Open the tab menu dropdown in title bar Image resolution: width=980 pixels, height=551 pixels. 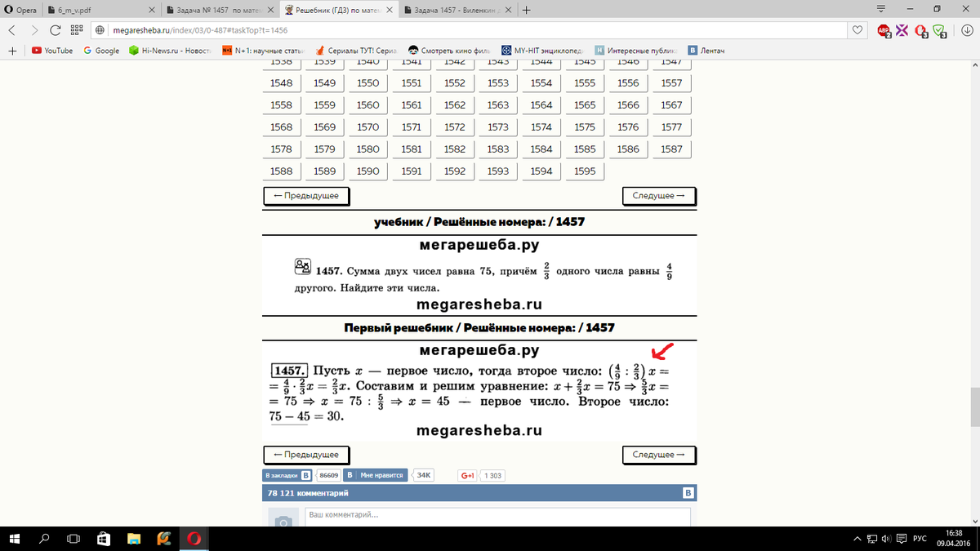[x=880, y=9]
